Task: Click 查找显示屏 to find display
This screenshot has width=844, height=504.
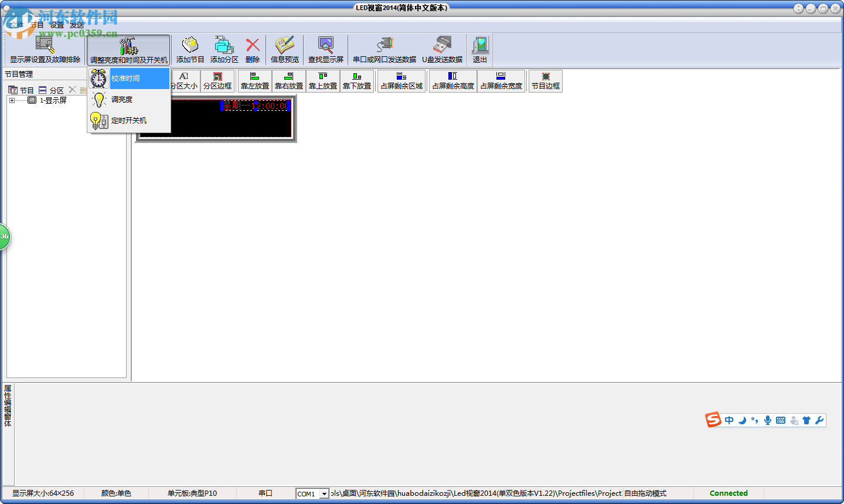Action: (x=326, y=50)
